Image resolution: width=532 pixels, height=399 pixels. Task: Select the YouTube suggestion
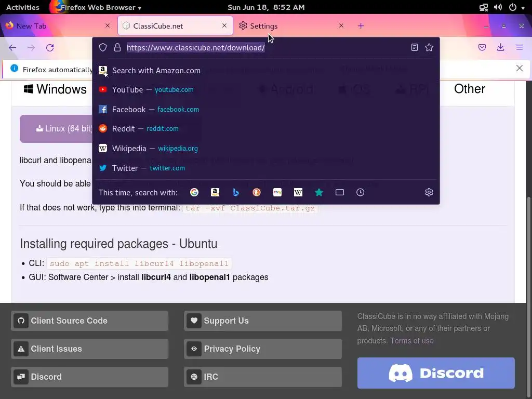266,89
